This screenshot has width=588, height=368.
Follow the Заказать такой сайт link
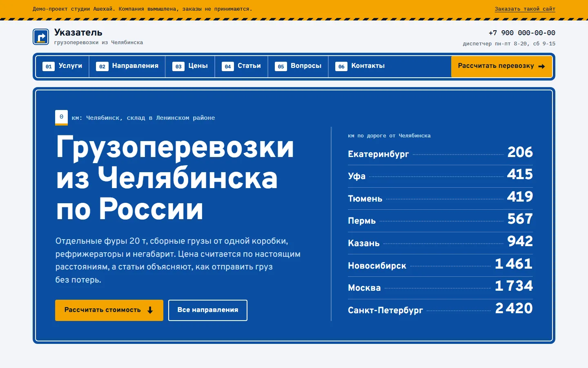[x=525, y=9]
